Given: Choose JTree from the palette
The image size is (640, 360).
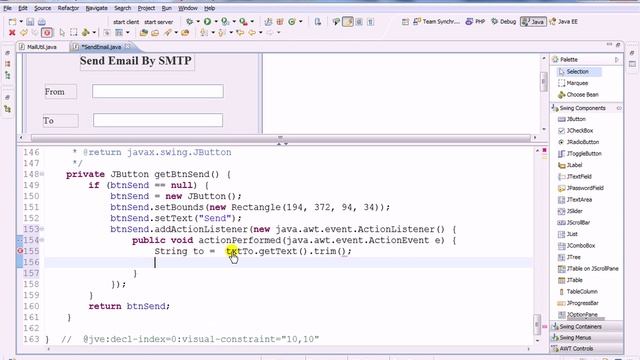Looking at the screenshot, I should tap(569, 257).
